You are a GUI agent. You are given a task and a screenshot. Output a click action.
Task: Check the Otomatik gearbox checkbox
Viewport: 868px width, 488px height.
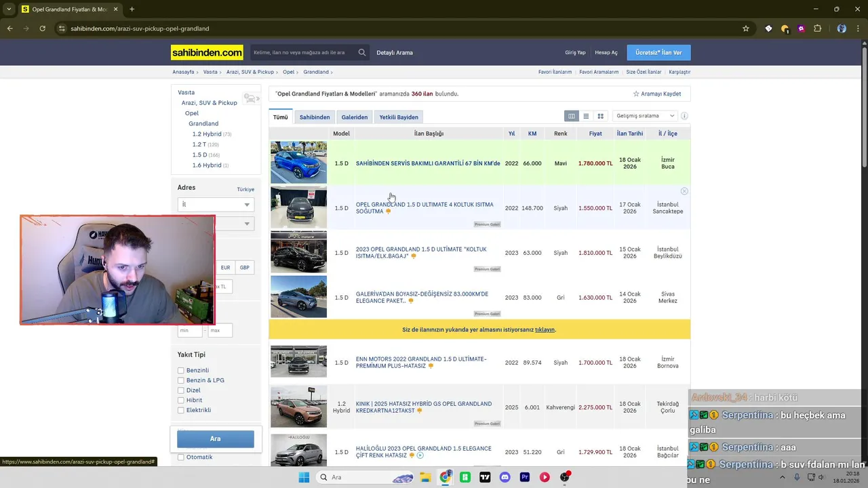click(181, 457)
